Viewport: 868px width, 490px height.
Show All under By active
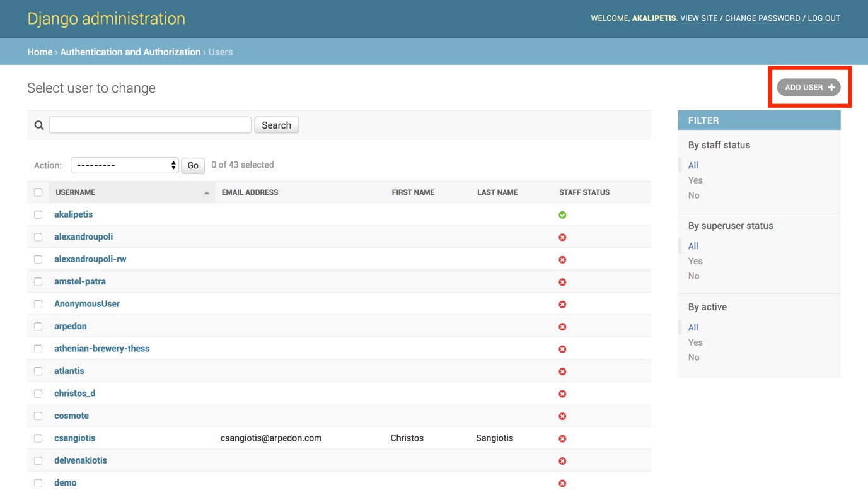(693, 327)
